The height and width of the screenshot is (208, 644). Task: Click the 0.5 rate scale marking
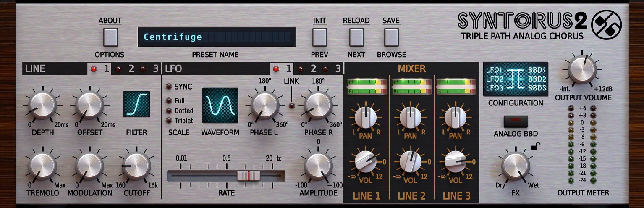click(227, 158)
